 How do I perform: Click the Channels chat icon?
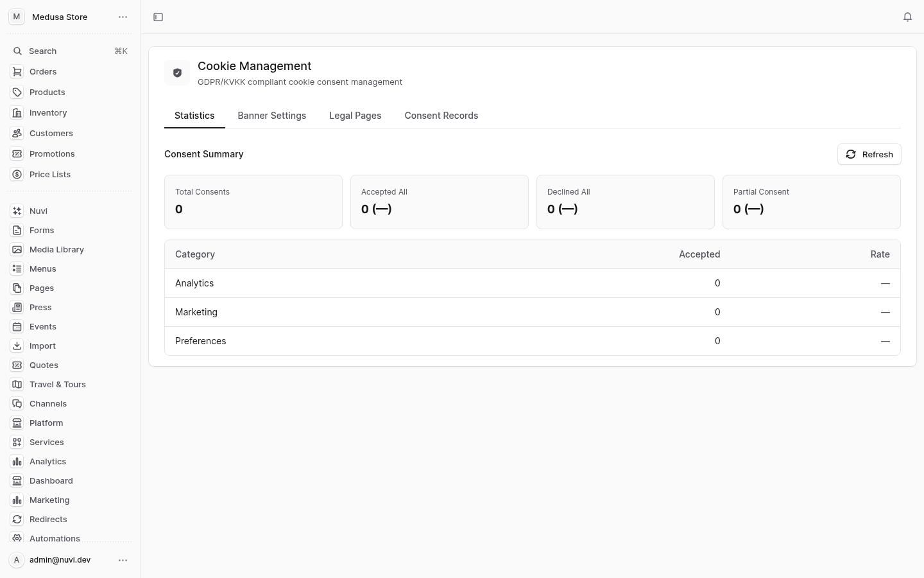17,404
